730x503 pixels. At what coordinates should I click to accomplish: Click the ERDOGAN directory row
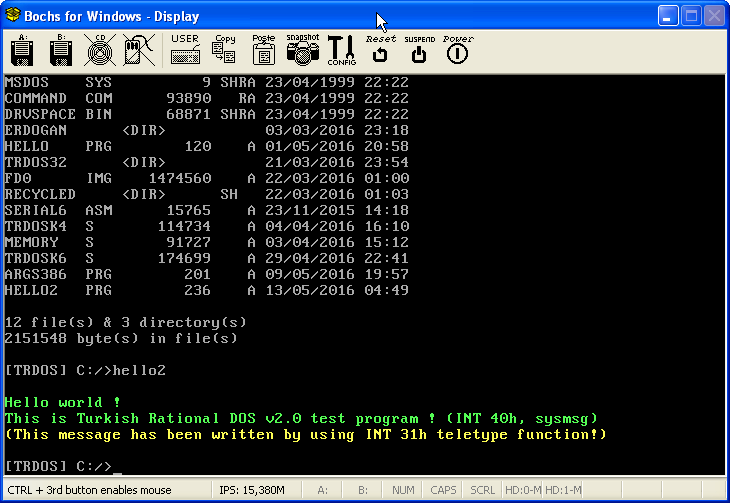coord(207,130)
